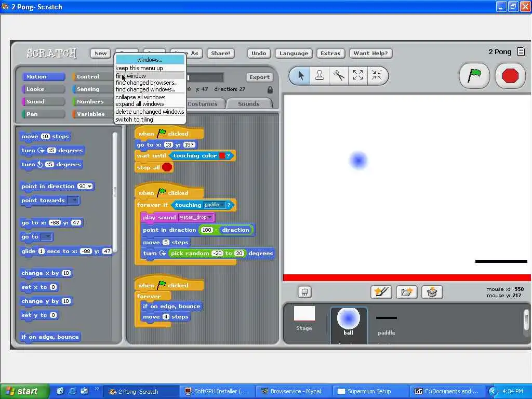Choose 'keep this menu up'
This screenshot has width=532, height=399.
150,68
